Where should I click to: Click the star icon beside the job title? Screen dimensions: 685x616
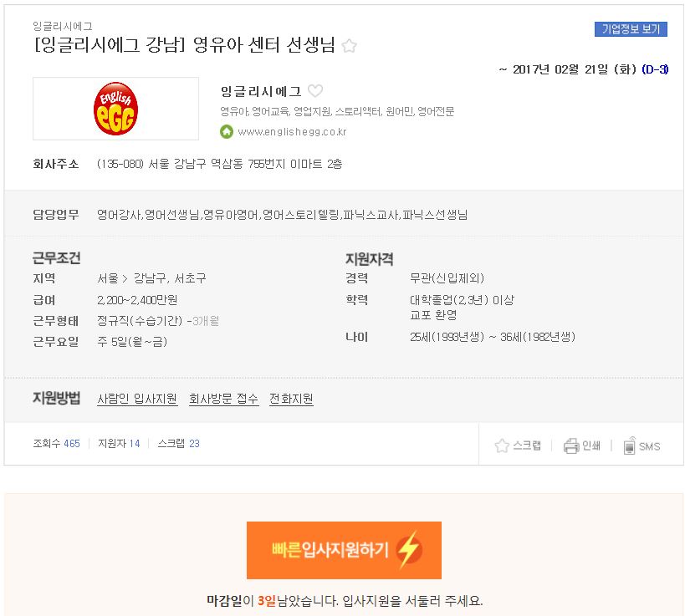pyautogui.click(x=349, y=46)
